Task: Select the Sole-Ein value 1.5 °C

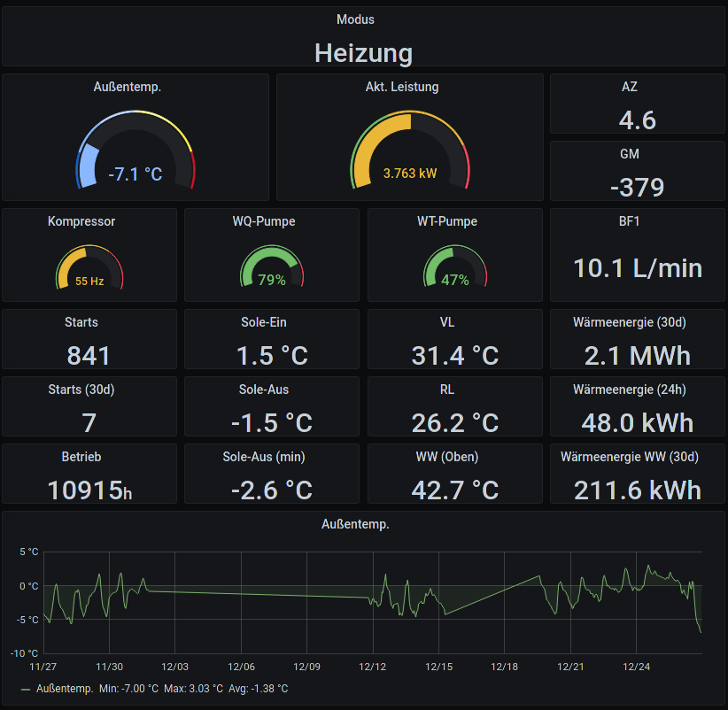Action: 272,356
